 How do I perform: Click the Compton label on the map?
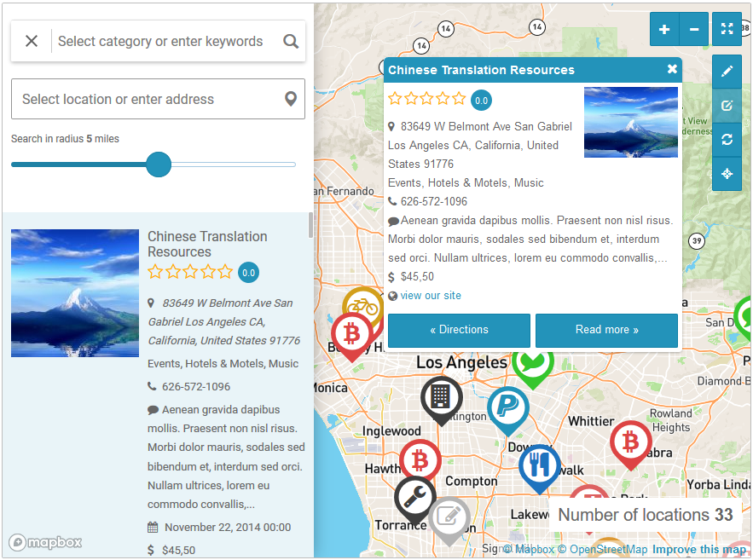(x=471, y=482)
